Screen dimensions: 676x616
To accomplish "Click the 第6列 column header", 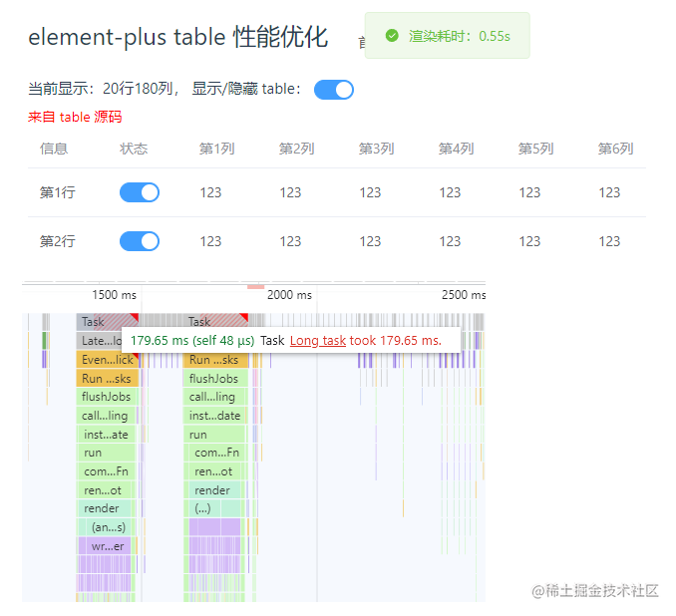I will tap(615, 149).
